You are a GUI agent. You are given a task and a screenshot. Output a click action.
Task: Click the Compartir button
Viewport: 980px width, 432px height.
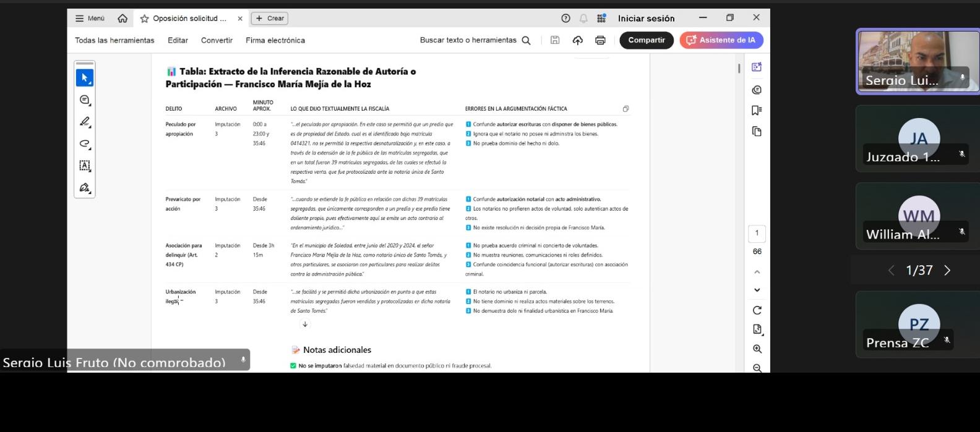pos(647,40)
